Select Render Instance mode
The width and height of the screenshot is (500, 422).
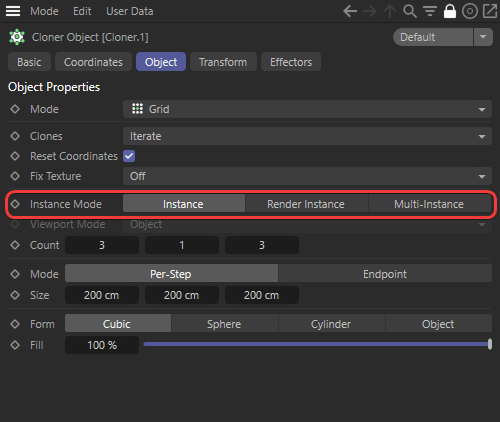306,204
